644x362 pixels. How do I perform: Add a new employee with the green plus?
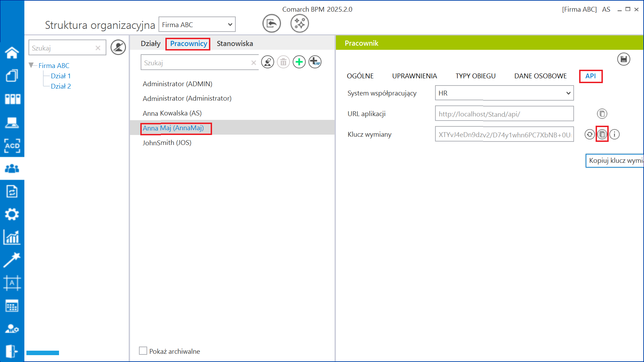(299, 62)
